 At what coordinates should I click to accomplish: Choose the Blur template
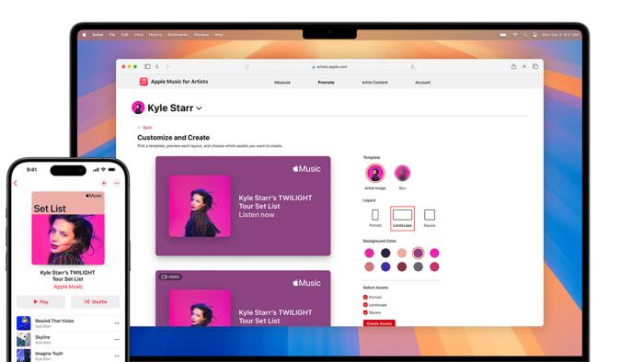[402, 173]
